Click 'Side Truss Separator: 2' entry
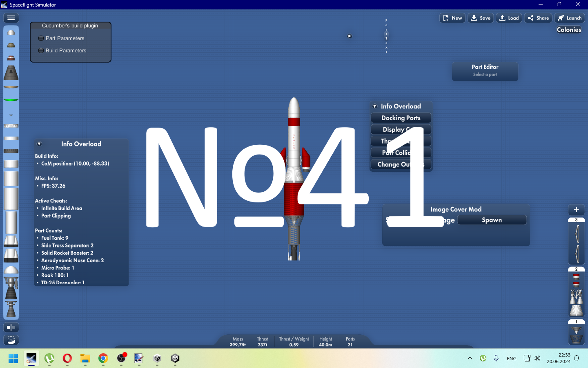The image size is (588, 368). (x=67, y=245)
